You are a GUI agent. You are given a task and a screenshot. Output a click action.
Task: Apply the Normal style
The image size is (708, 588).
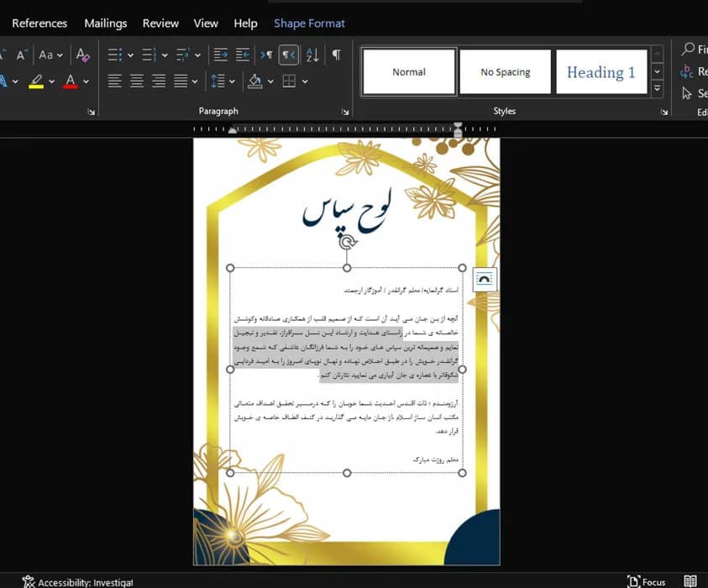coord(409,71)
